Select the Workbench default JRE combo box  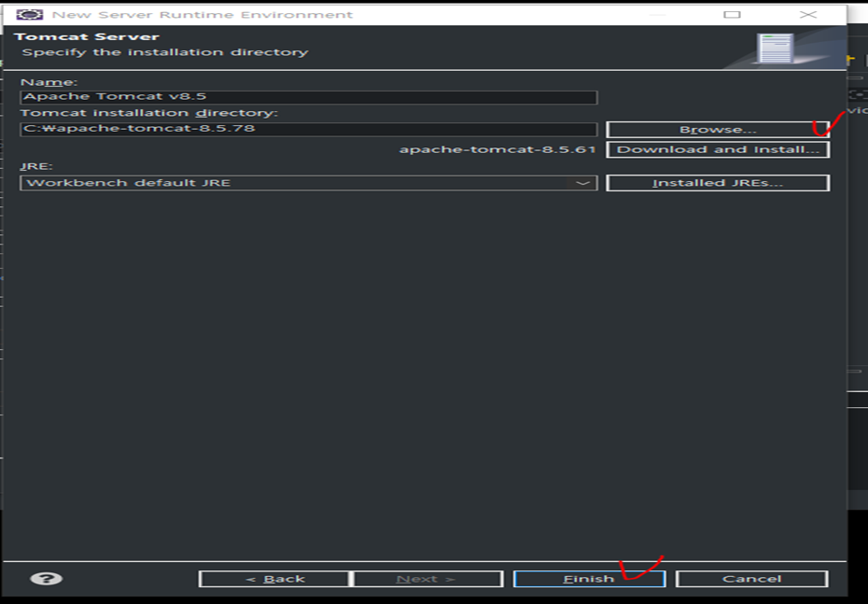(x=308, y=183)
